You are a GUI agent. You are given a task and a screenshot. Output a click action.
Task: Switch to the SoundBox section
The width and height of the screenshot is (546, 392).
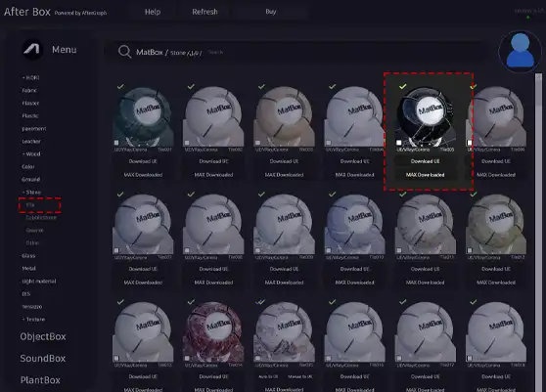click(x=43, y=358)
